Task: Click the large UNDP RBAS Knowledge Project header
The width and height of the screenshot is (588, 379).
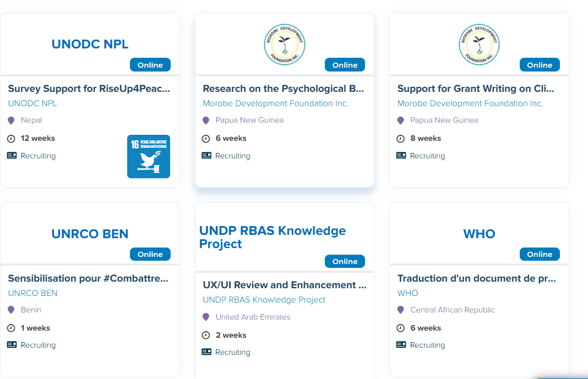Action: pyautogui.click(x=273, y=237)
